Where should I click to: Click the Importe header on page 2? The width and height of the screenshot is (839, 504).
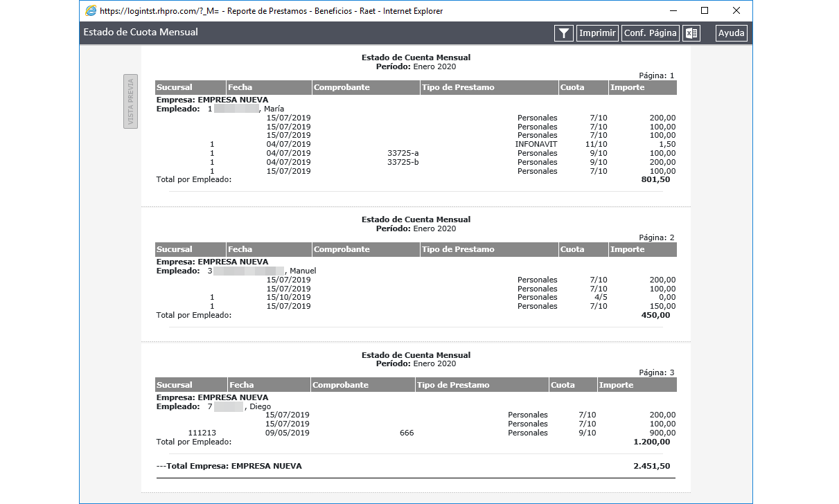tap(643, 249)
